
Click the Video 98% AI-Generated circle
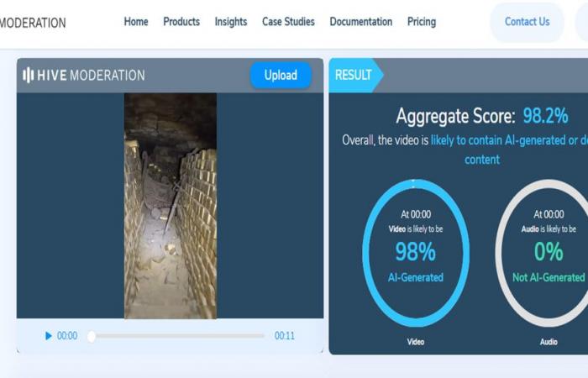[x=415, y=251]
